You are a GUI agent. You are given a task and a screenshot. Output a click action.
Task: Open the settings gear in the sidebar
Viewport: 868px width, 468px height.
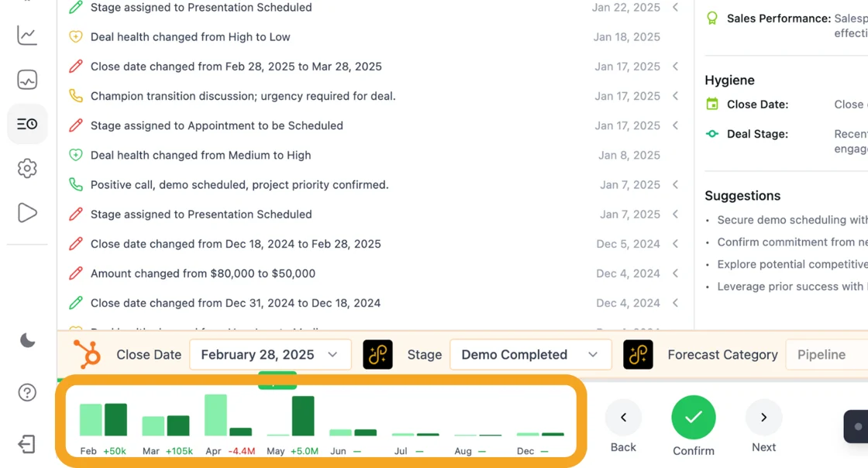click(26, 168)
